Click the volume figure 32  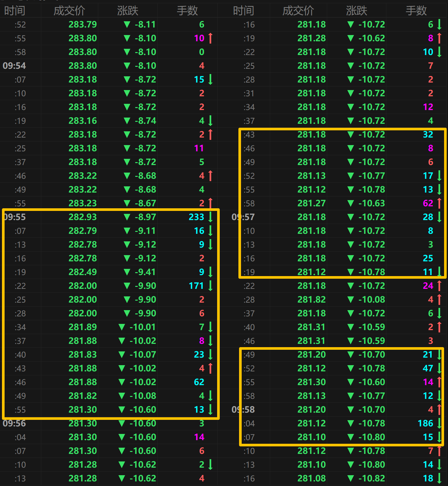428,134
